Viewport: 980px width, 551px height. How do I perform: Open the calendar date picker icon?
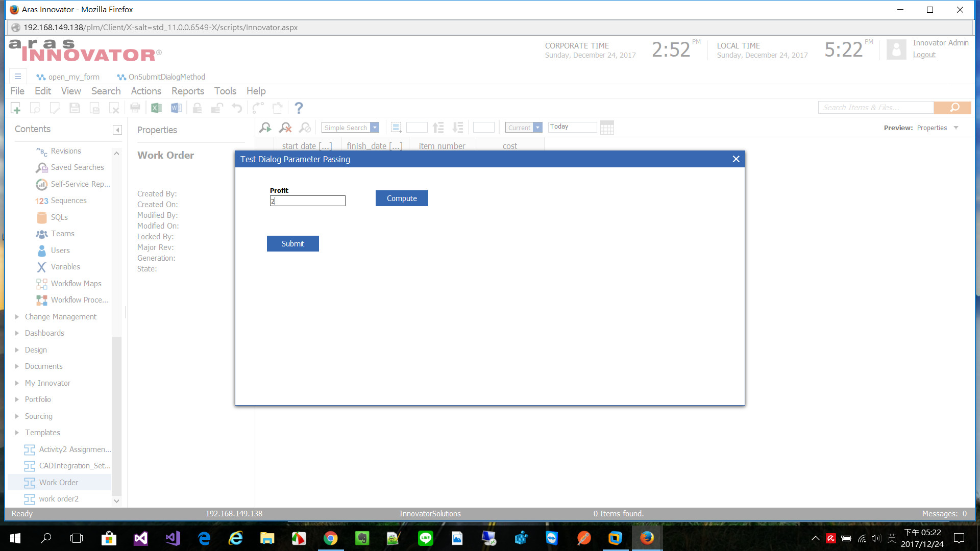[x=607, y=128]
